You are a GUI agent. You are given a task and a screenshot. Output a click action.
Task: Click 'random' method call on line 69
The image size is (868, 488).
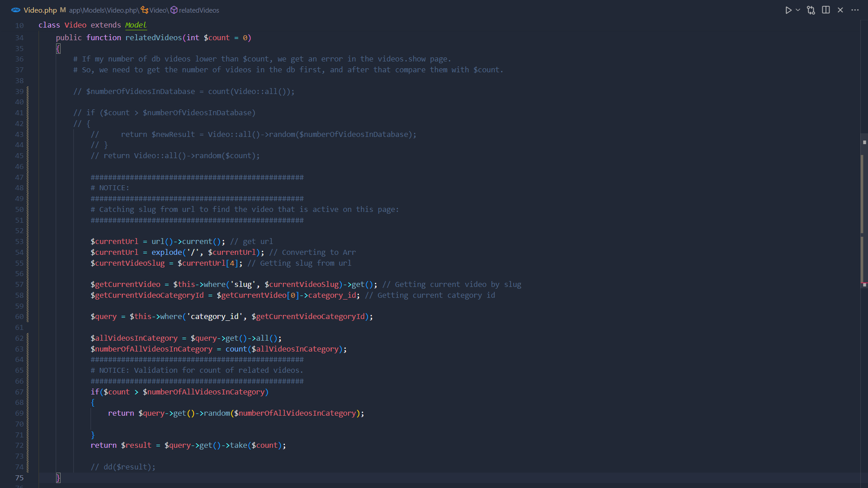pyautogui.click(x=217, y=413)
